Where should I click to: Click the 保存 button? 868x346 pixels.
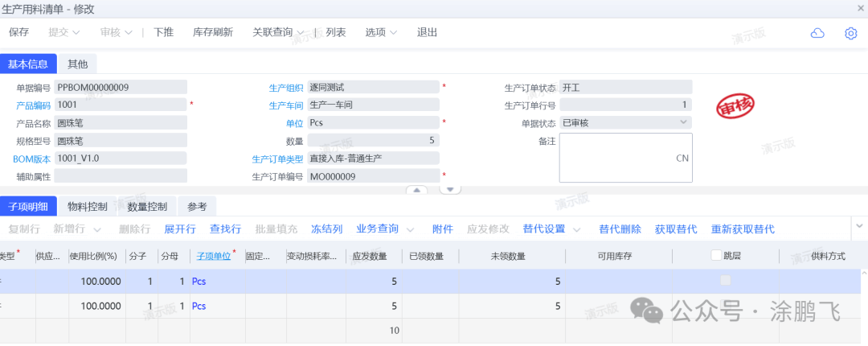18,33
